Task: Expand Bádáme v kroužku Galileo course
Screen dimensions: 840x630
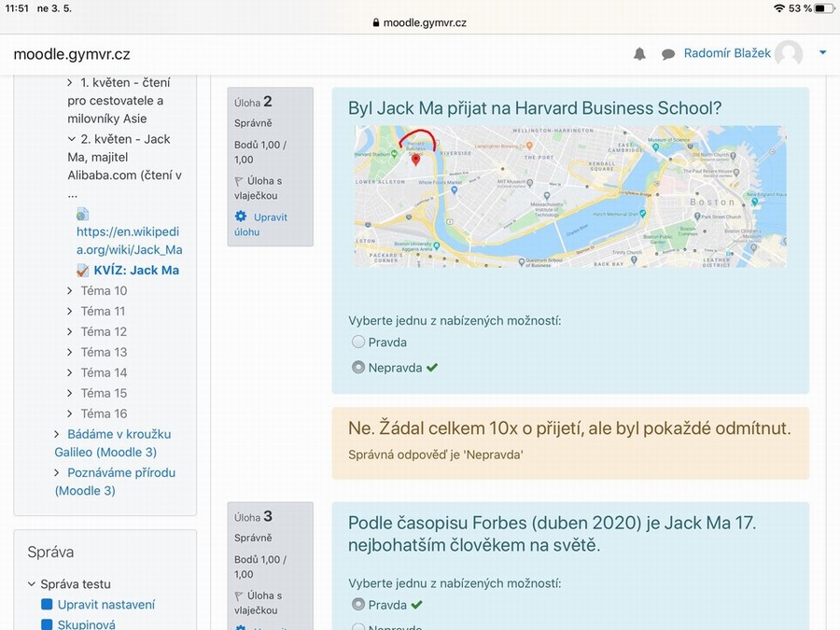Action: click(x=57, y=434)
